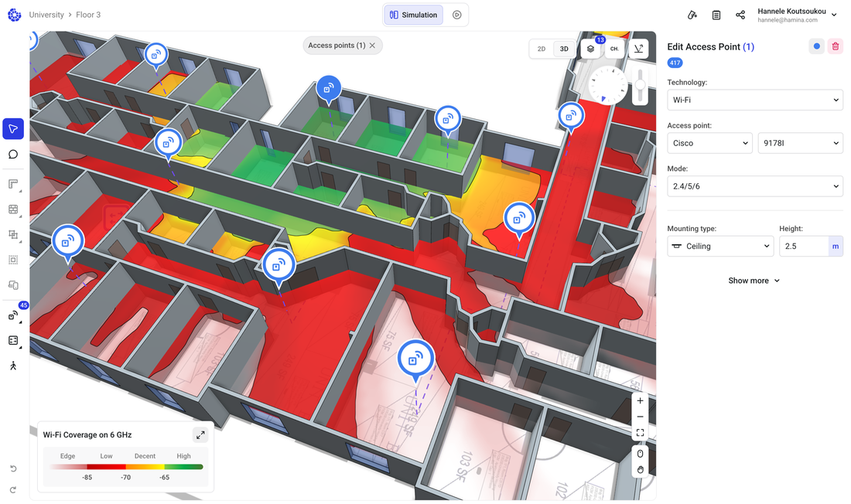Open the Technology dropdown set to Wi-Fi

click(x=754, y=99)
